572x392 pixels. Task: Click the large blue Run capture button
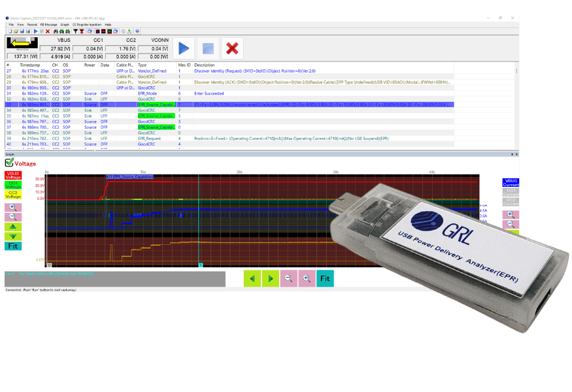pos(184,48)
